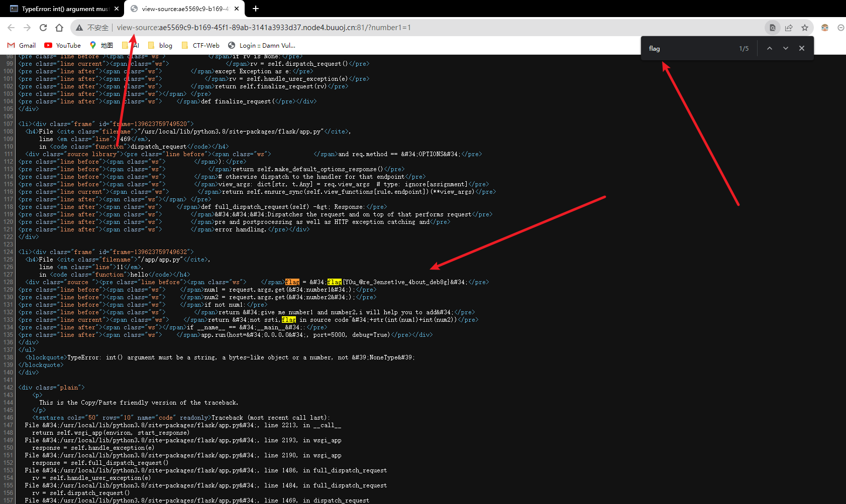Screen dimensions: 846x504
Task: Open the browser home page
Action: point(59,28)
